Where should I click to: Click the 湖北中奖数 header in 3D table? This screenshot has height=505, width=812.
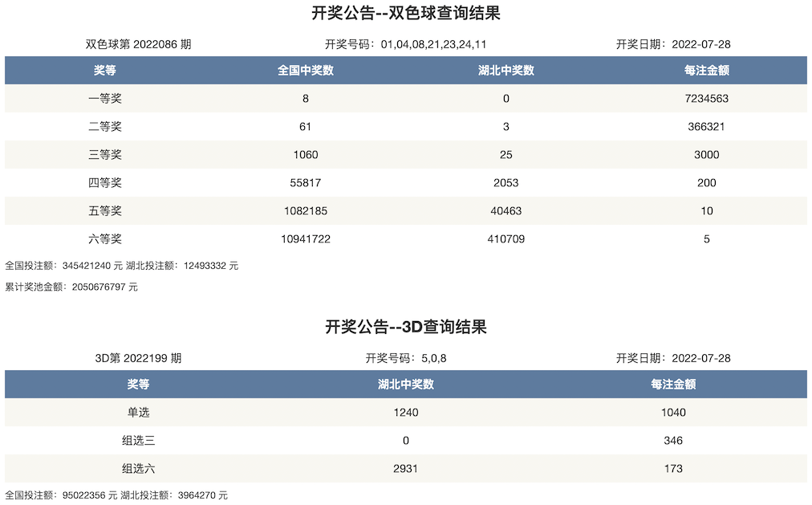[x=405, y=385]
